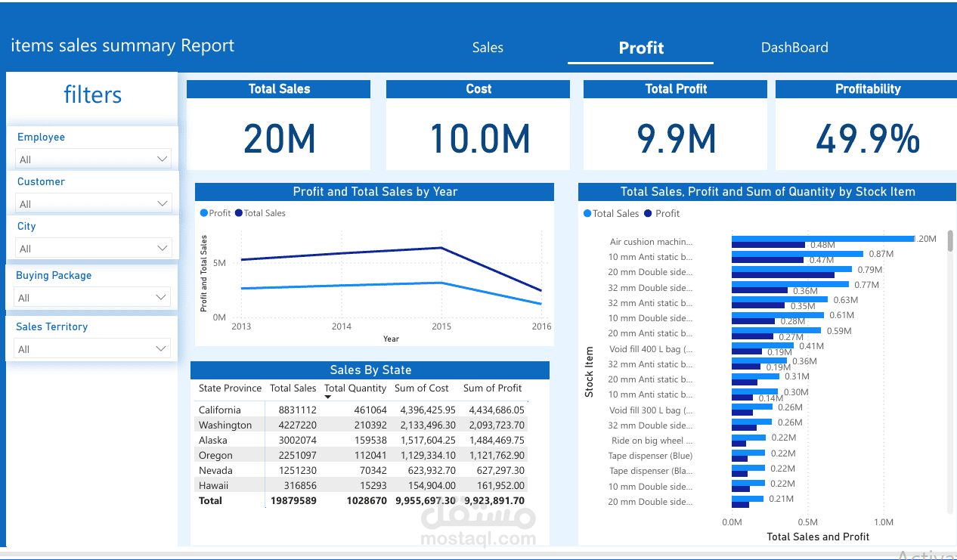
Task: Select the Profit tab
Action: point(641,48)
